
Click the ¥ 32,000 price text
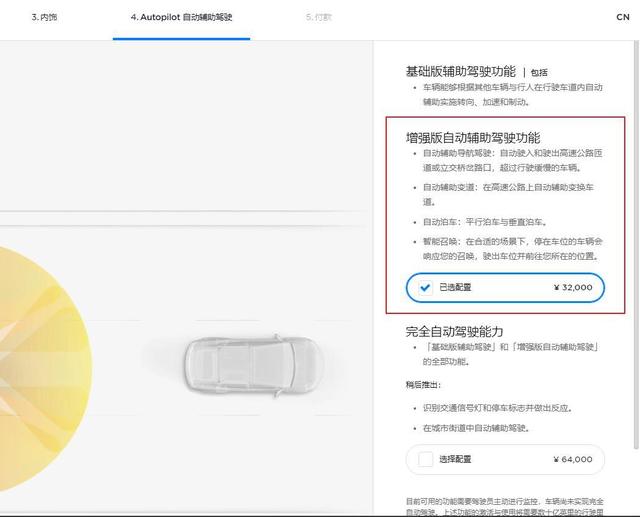tap(573, 288)
